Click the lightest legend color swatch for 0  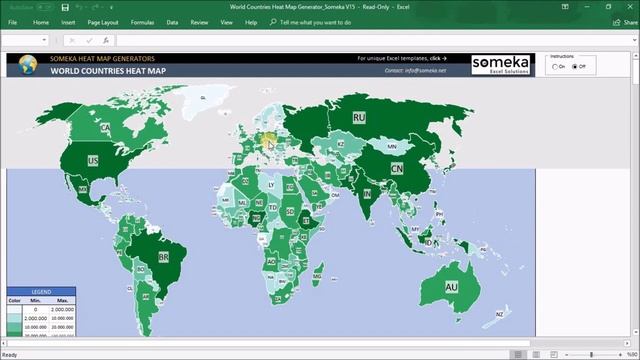(x=14, y=309)
